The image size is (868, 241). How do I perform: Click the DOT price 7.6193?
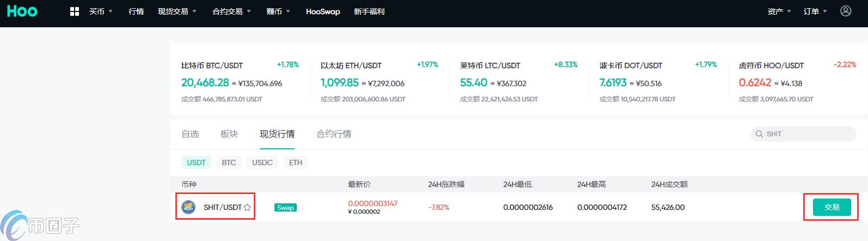[x=613, y=82]
